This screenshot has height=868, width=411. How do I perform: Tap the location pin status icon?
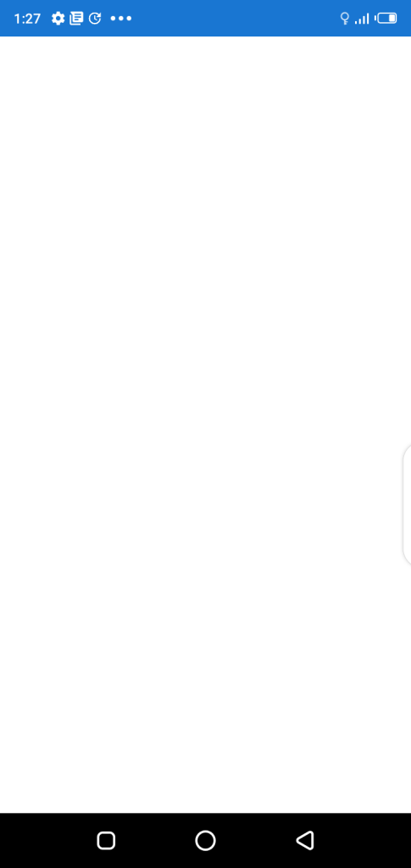pos(345,19)
